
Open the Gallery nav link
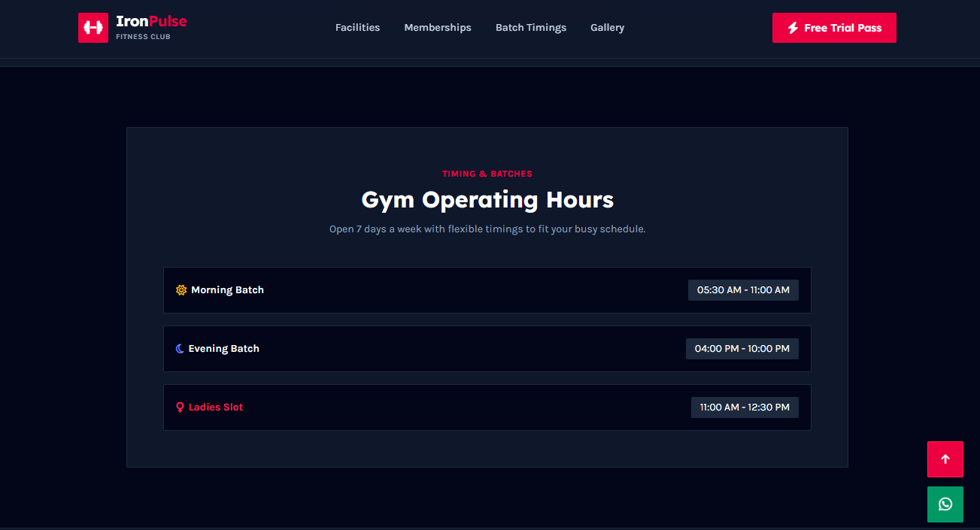pos(607,28)
